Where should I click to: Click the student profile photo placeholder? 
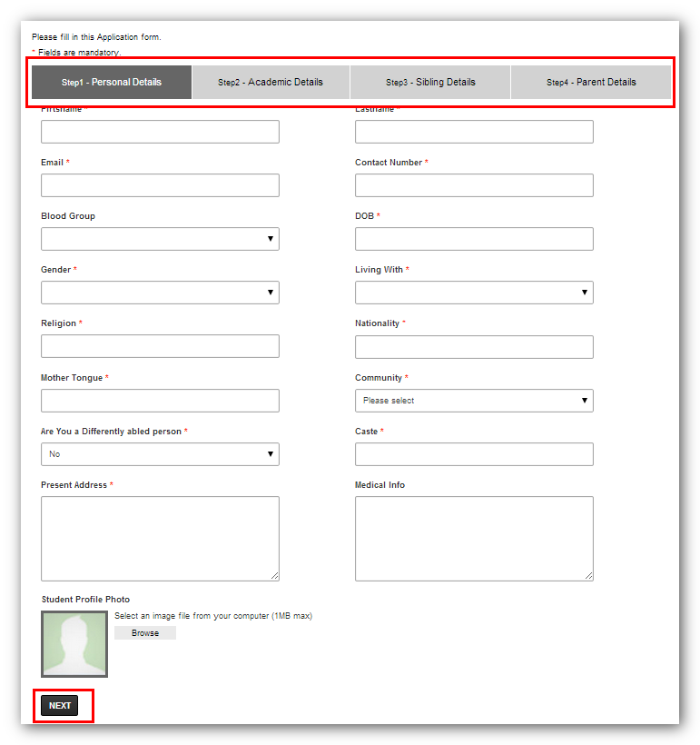pos(74,643)
